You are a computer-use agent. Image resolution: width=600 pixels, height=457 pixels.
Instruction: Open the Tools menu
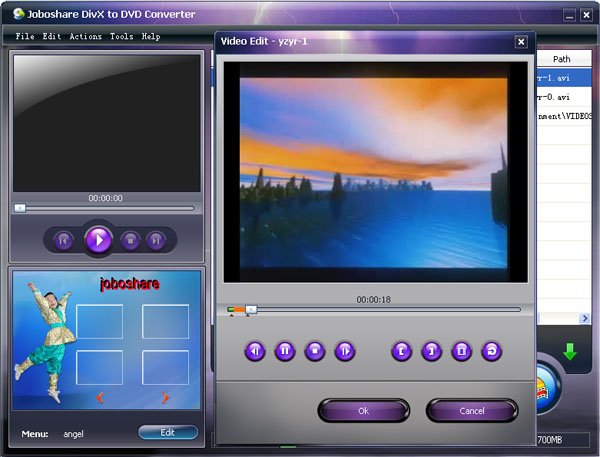[x=122, y=36]
